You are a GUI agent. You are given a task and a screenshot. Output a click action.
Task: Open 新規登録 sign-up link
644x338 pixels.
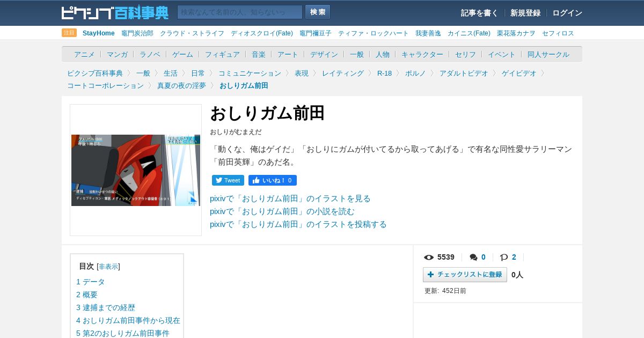click(x=525, y=13)
